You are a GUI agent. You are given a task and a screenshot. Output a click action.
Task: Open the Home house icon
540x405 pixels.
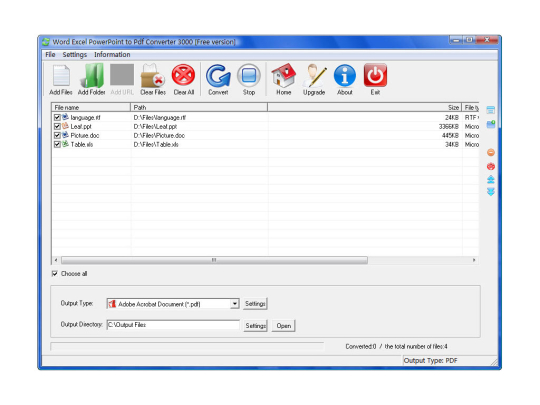coord(283,75)
